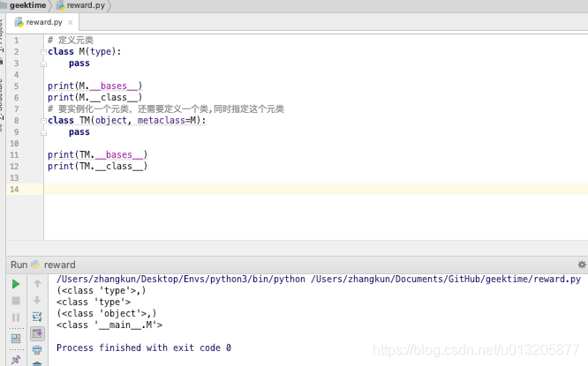Click fold end marker on line 9
Image resolution: width=588 pixels, height=366 pixels.
43,132
